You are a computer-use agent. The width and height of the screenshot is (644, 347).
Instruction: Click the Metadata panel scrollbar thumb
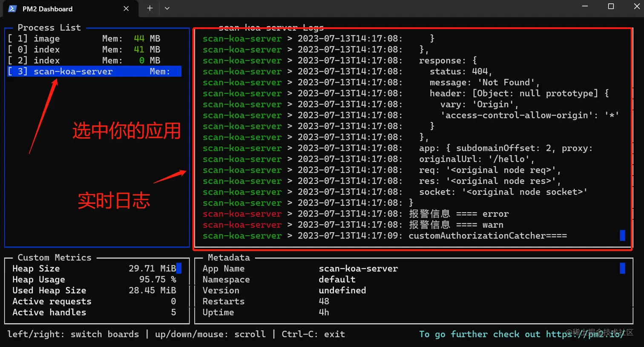click(x=622, y=269)
